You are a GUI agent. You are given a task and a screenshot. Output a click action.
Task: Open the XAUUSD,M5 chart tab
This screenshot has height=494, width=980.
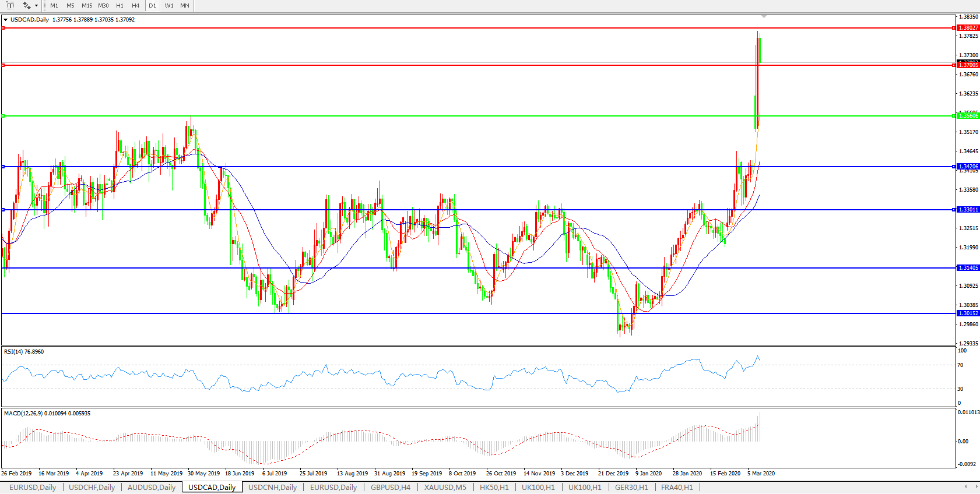click(445, 487)
